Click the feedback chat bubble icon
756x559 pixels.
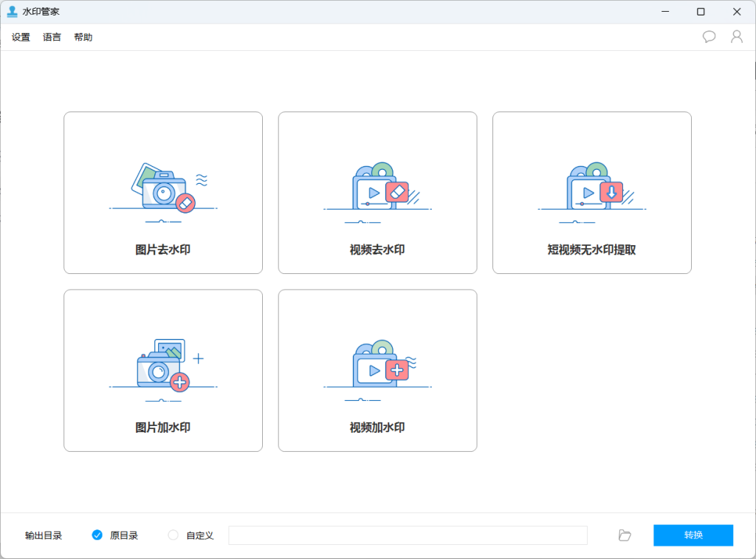[x=709, y=37]
